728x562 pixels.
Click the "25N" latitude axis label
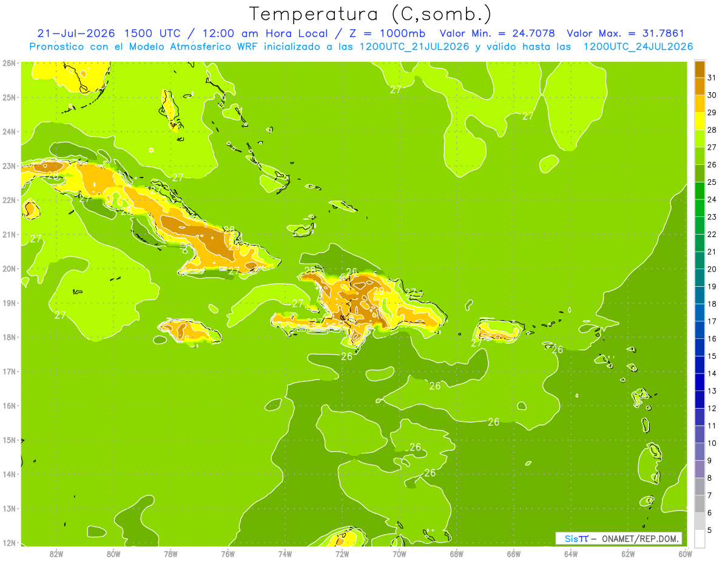(x=9, y=97)
